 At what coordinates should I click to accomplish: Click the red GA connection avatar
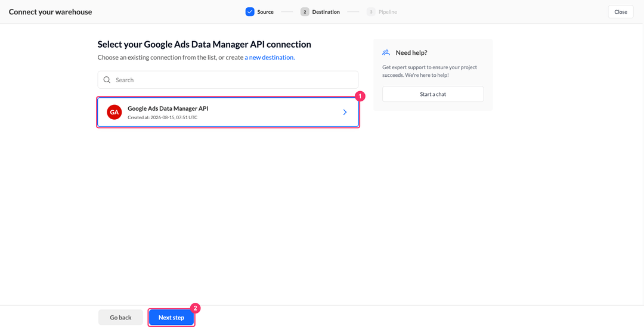pyautogui.click(x=114, y=112)
